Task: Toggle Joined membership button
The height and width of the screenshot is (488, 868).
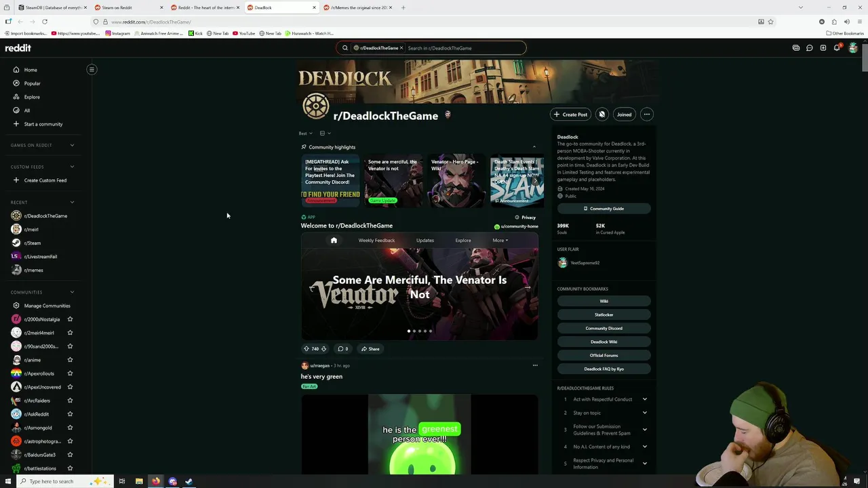Action: tap(624, 115)
